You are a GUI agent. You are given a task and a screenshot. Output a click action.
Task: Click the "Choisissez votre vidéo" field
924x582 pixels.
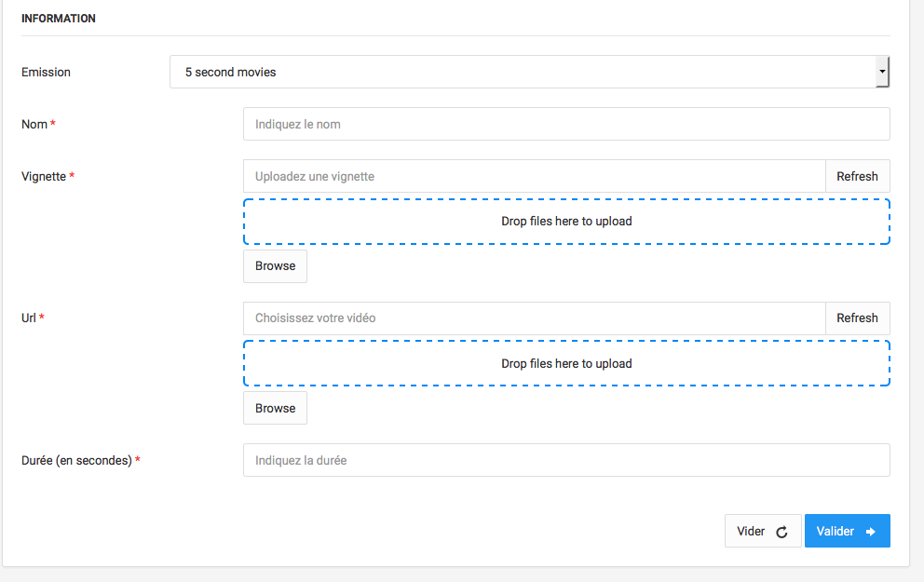[x=534, y=318]
